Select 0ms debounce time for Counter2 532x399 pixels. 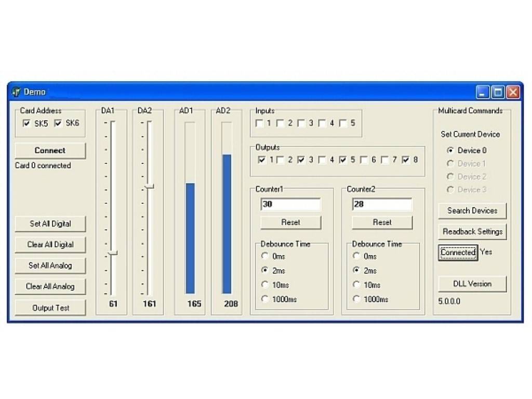tap(356, 256)
